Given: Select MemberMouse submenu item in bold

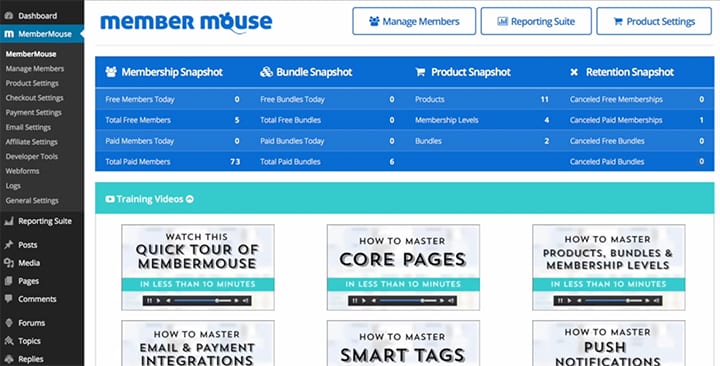Looking at the screenshot, I should pos(31,54).
